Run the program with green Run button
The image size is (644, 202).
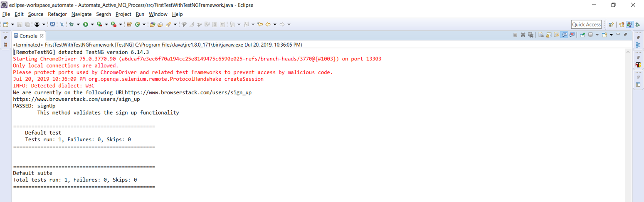pos(86,25)
